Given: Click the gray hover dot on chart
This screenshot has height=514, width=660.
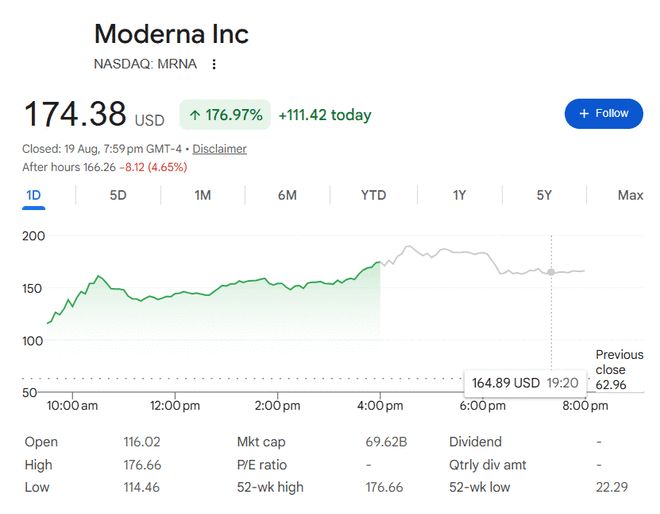Looking at the screenshot, I should (551, 272).
